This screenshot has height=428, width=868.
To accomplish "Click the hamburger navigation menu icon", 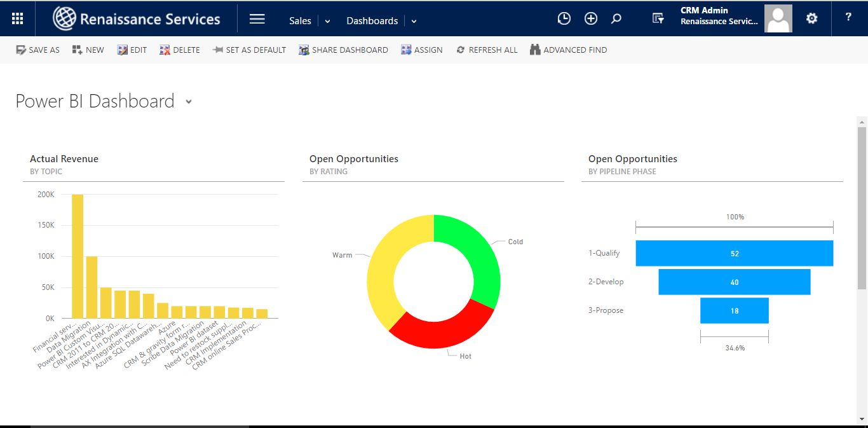I will [x=257, y=19].
